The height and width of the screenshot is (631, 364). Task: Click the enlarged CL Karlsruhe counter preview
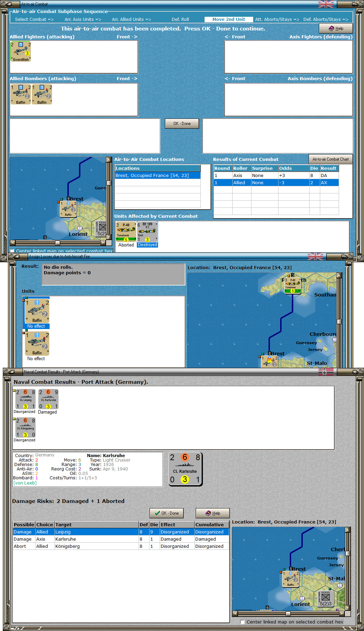[x=185, y=469]
